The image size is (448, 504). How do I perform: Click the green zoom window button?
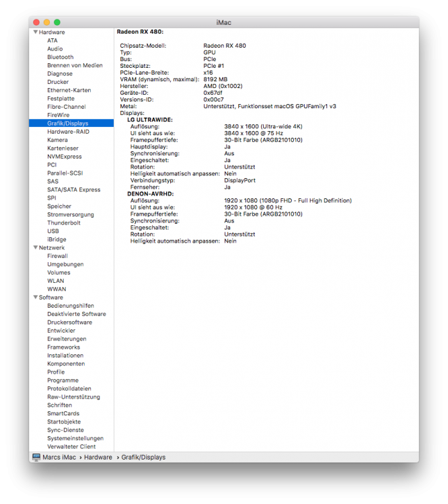click(x=57, y=22)
